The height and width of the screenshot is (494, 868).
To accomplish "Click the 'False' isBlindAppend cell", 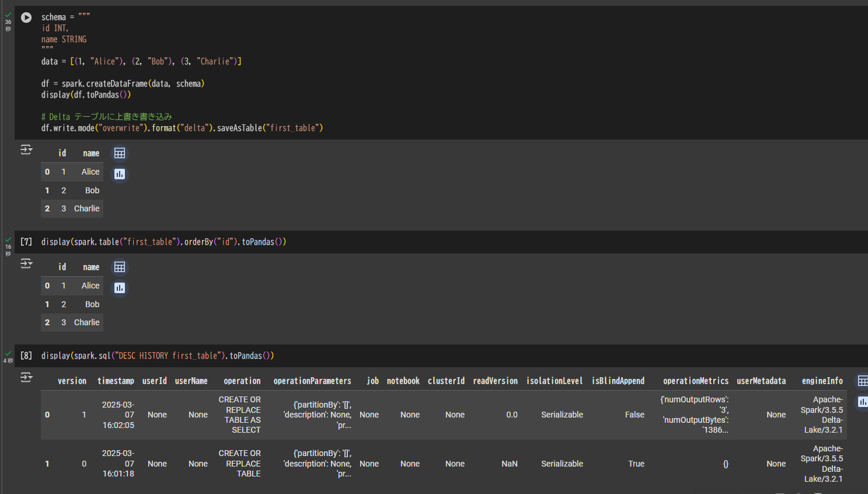I will [635, 415].
